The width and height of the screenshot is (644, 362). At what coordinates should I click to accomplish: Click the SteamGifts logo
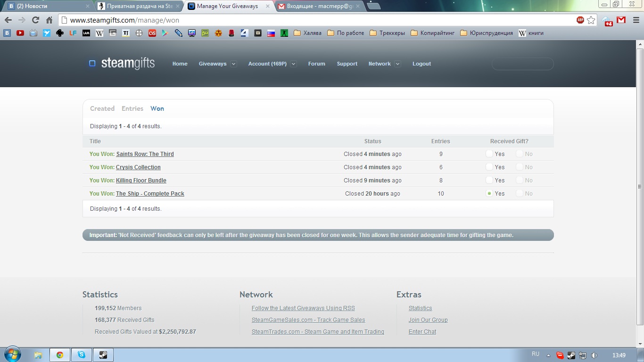pos(122,64)
